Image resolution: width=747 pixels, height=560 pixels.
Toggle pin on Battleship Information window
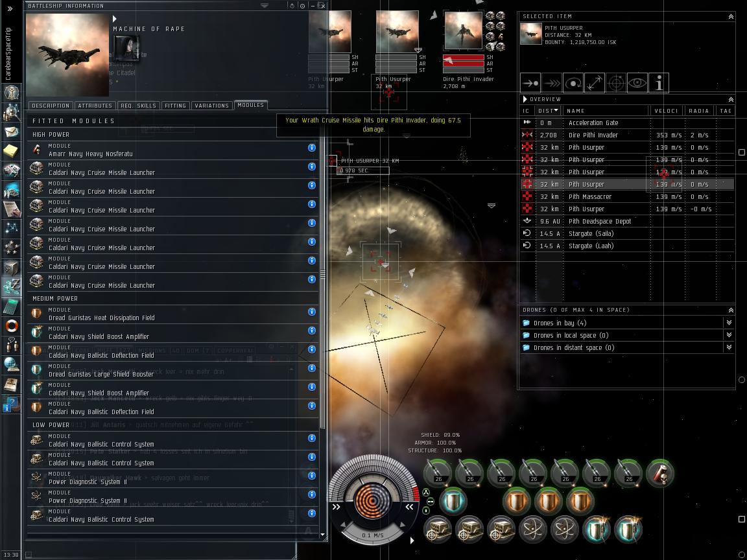302,6
